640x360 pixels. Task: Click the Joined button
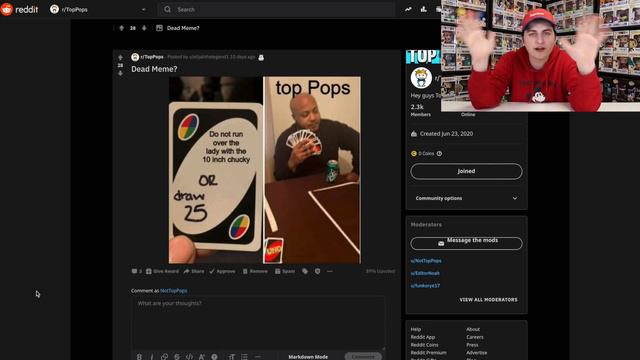point(466,171)
